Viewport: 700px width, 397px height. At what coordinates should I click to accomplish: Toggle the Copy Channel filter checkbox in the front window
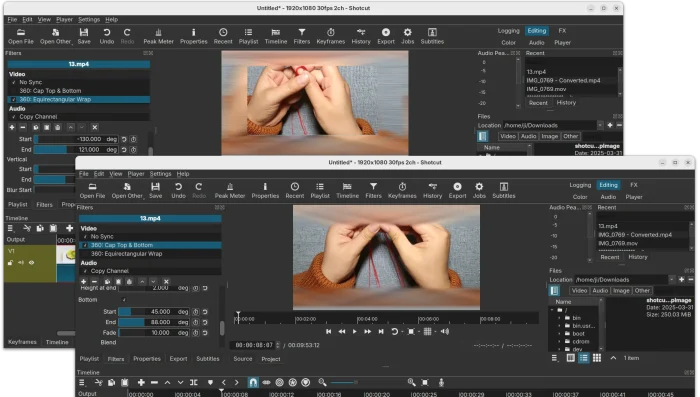tap(85, 271)
